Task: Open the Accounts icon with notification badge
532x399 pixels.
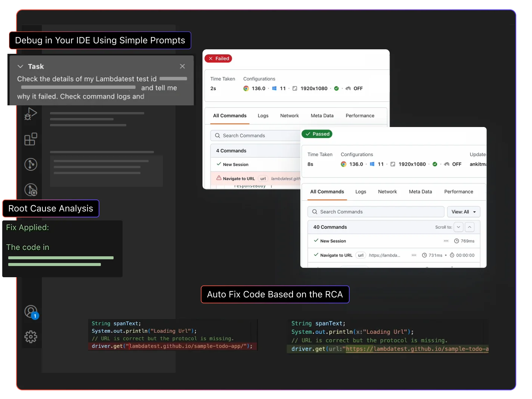Action: coord(31,312)
